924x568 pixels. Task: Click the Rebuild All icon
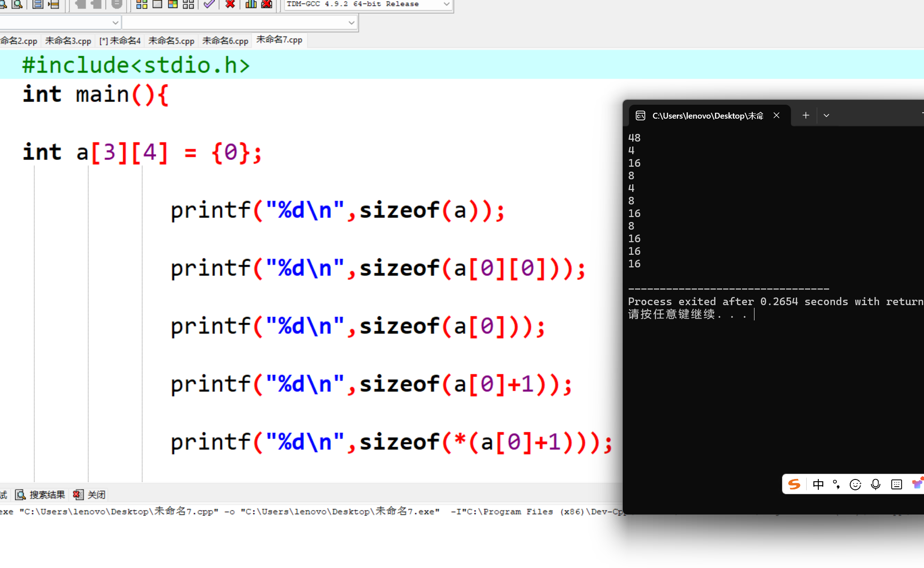pos(188,4)
